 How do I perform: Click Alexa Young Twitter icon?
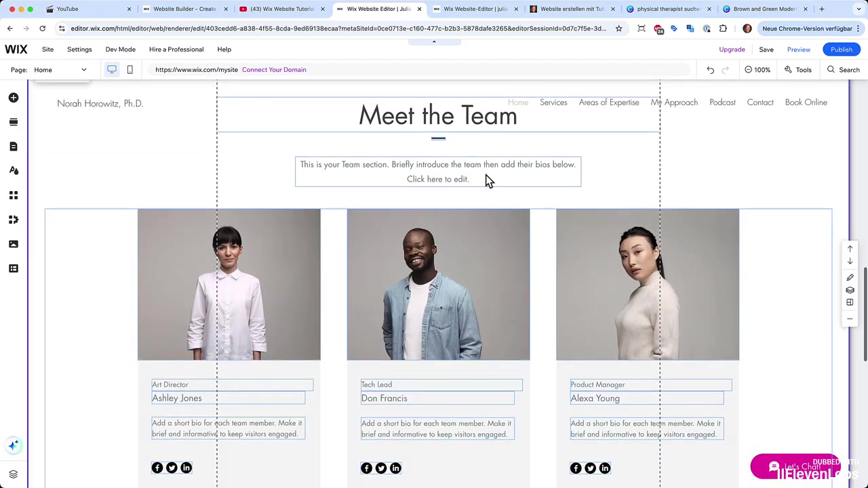[x=590, y=468]
